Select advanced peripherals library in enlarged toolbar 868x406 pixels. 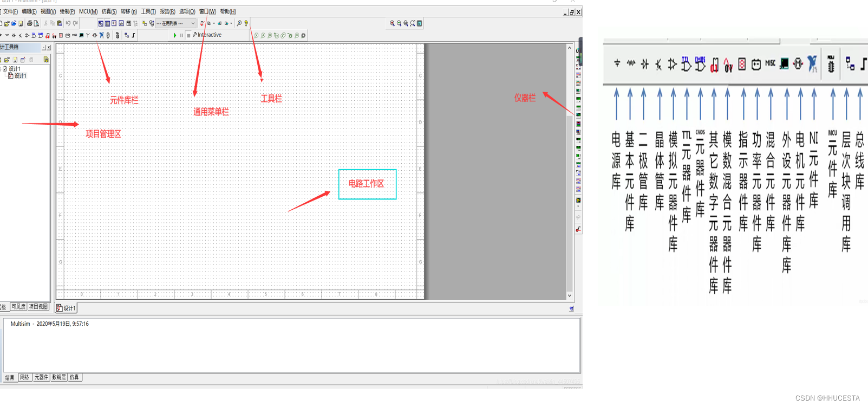click(x=784, y=64)
